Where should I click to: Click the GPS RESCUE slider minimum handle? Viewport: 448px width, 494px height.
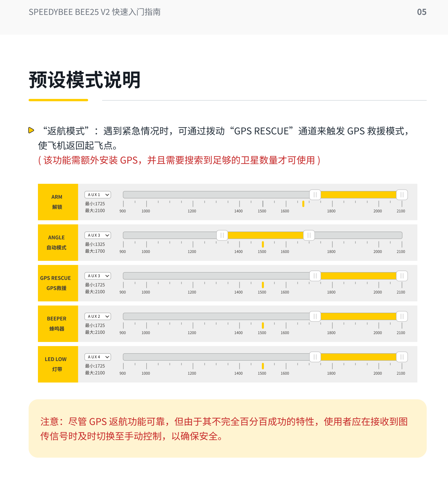(315, 276)
